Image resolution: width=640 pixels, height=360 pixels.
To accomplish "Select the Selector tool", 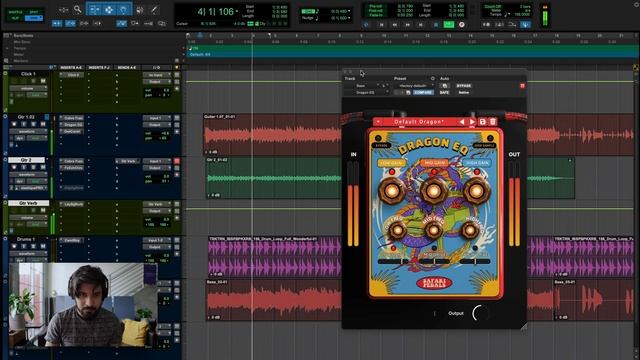I will pos(109,9).
